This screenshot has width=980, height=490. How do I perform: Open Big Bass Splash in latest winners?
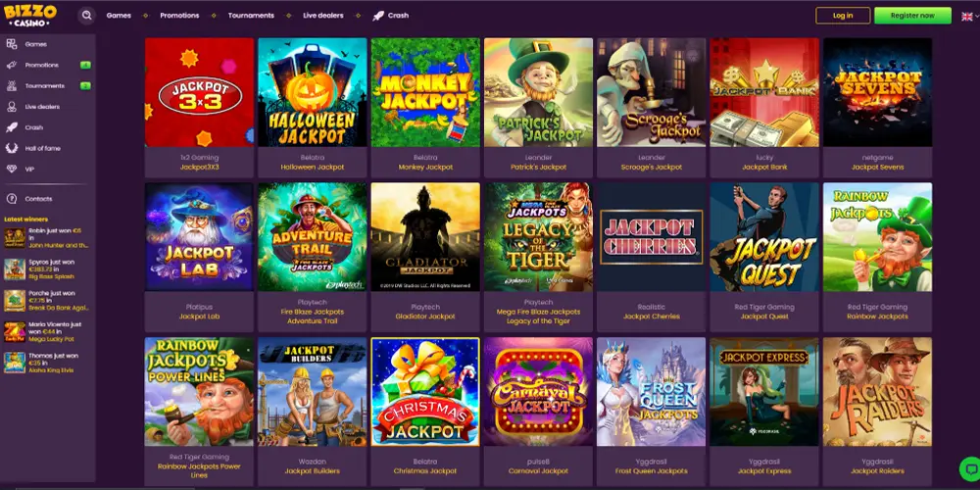pyautogui.click(x=51, y=276)
